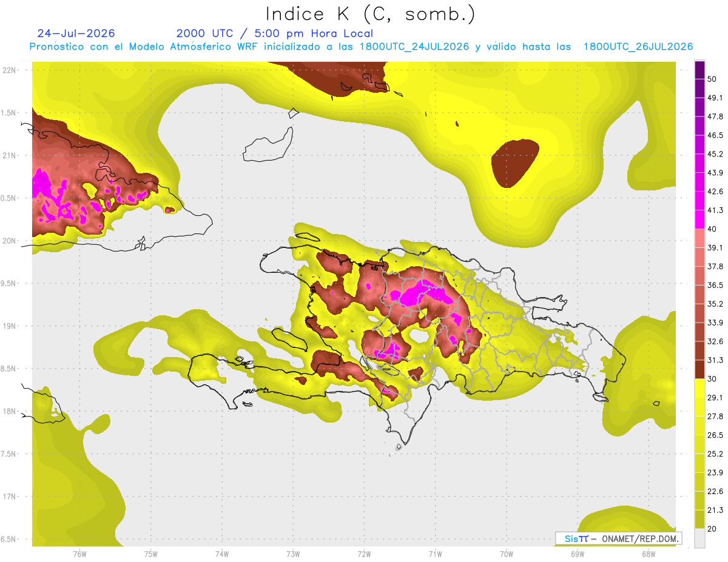Select the colorbar label '39.1'
The width and height of the screenshot is (728, 562).
click(x=715, y=247)
